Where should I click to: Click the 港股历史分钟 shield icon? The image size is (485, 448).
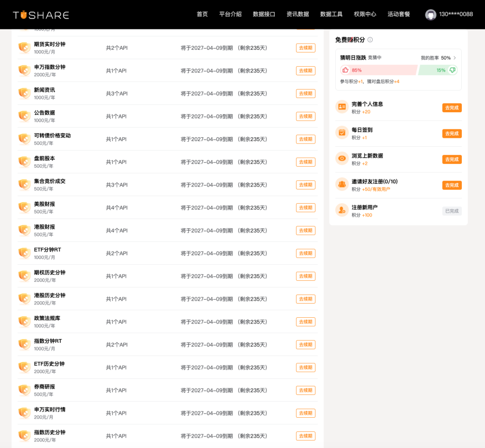coord(24,299)
